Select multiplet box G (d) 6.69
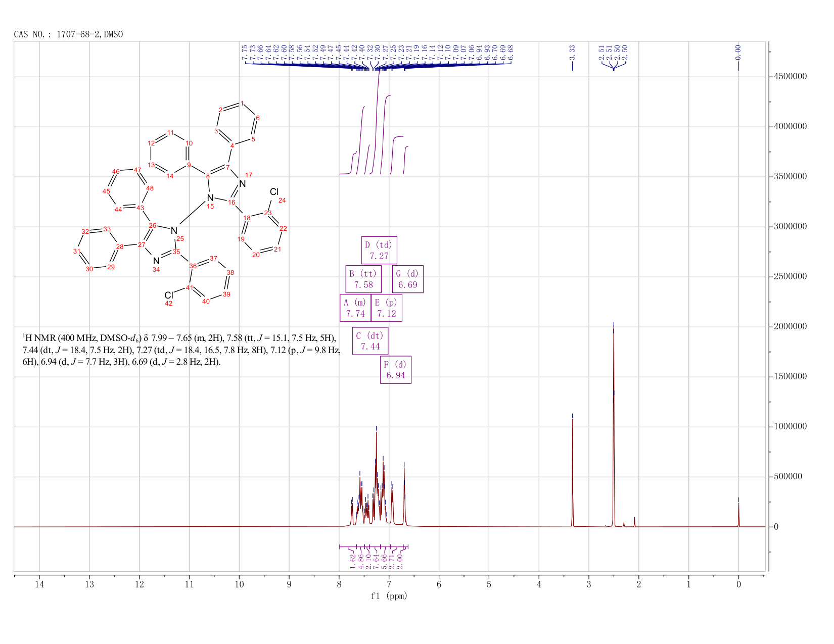 [408, 279]
